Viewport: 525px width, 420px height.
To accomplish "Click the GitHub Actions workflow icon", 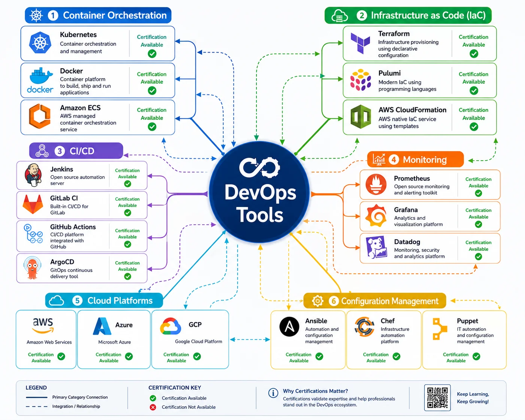I will tap(33, 234).
